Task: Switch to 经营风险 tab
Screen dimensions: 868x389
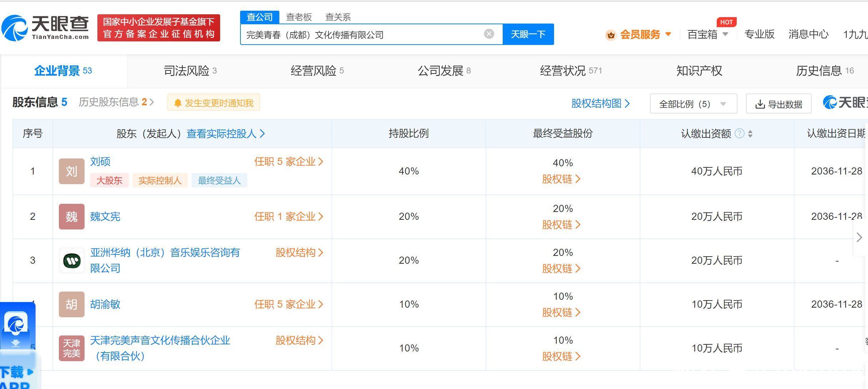Action: pyautogui.click(x=317, y=71)
